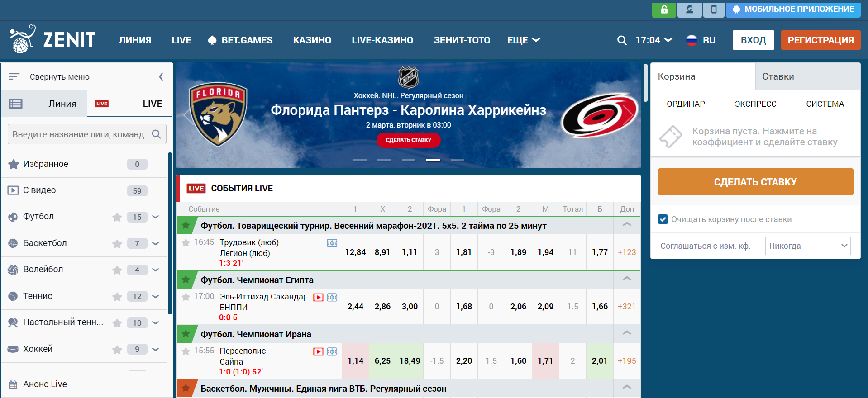Click the league search input field
Screen dimensions: 868x398
click(87, 134)
